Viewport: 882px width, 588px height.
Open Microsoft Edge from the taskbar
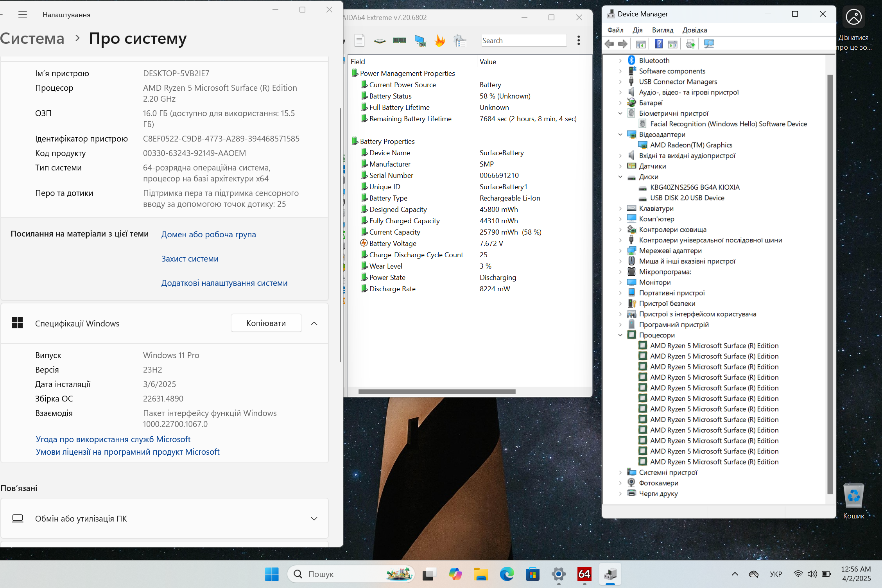[x=507, y=574]
